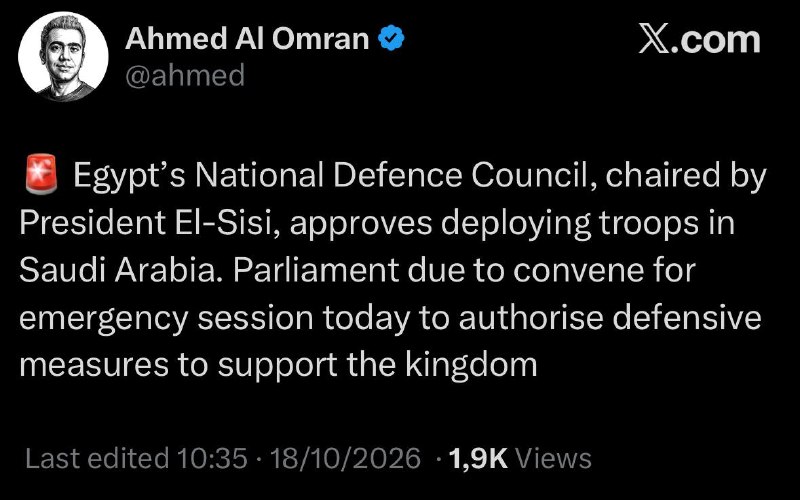Click the display name Ahmed Al Omran
Viewport: 800px width, 500px height.
(247, 39)
